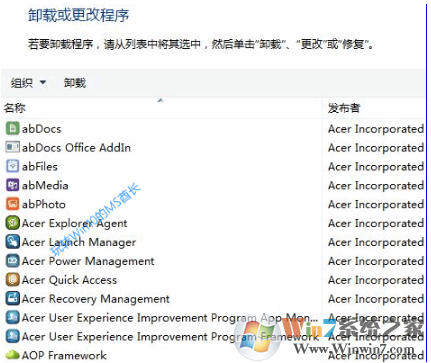This screenshot has width=431, height=363.
Task: Click the App Monitor program icon
Action: [12, 318]
